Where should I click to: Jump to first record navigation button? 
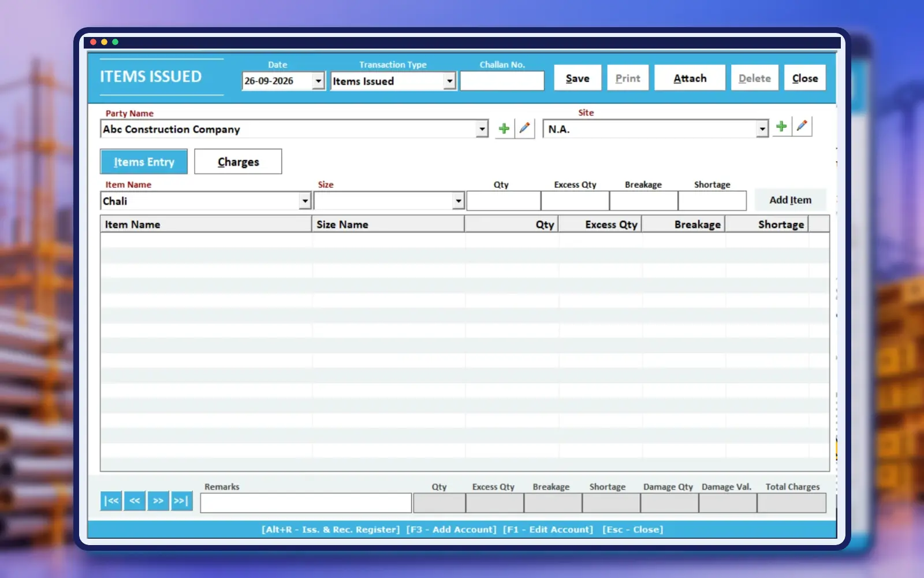click(111, 501)
